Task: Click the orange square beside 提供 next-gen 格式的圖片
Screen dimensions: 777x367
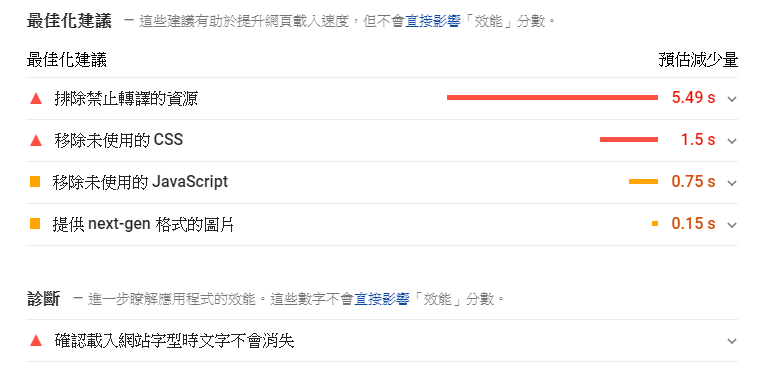Action: [35, 224]
